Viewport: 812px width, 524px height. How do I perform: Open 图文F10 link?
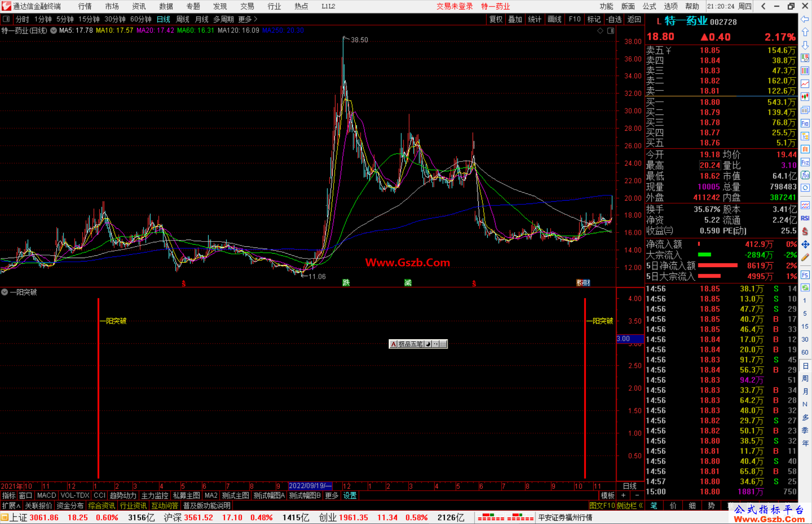coord(602,506)
